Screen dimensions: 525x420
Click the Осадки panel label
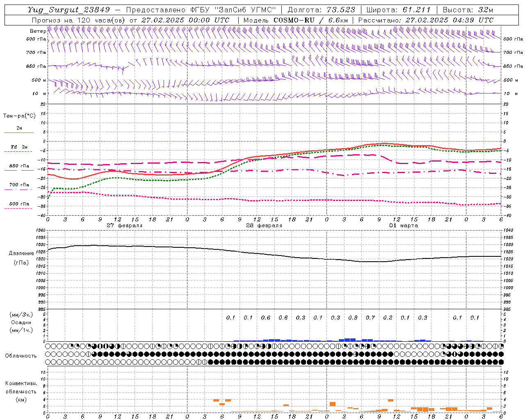21,322
